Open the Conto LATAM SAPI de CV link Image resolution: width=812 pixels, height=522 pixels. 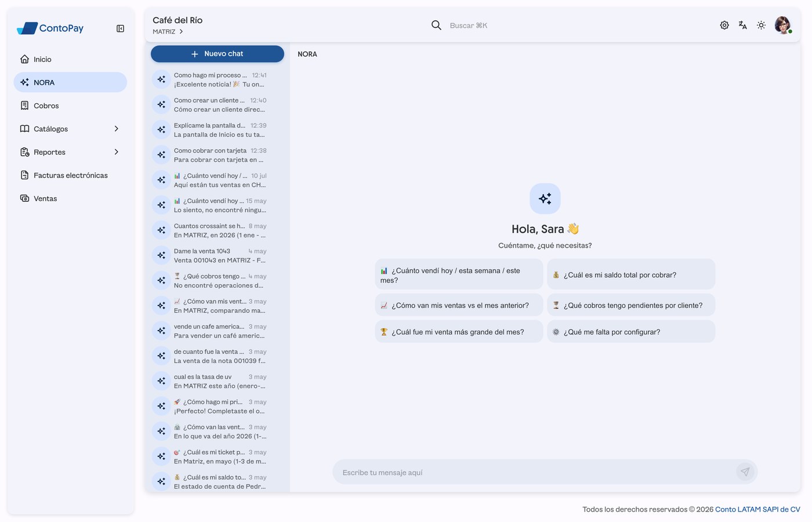pos(757,509)
